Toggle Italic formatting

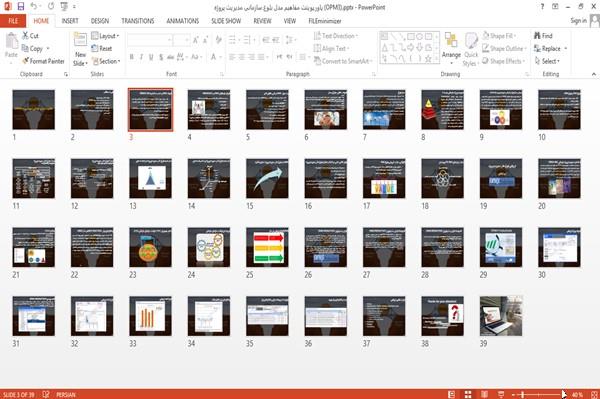tap(141, 57)
